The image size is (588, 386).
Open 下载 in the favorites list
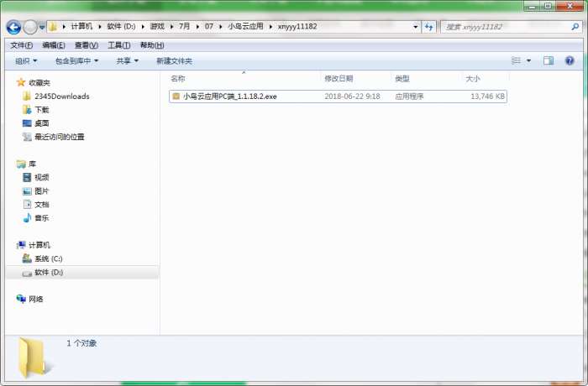[x=42, y=110]
